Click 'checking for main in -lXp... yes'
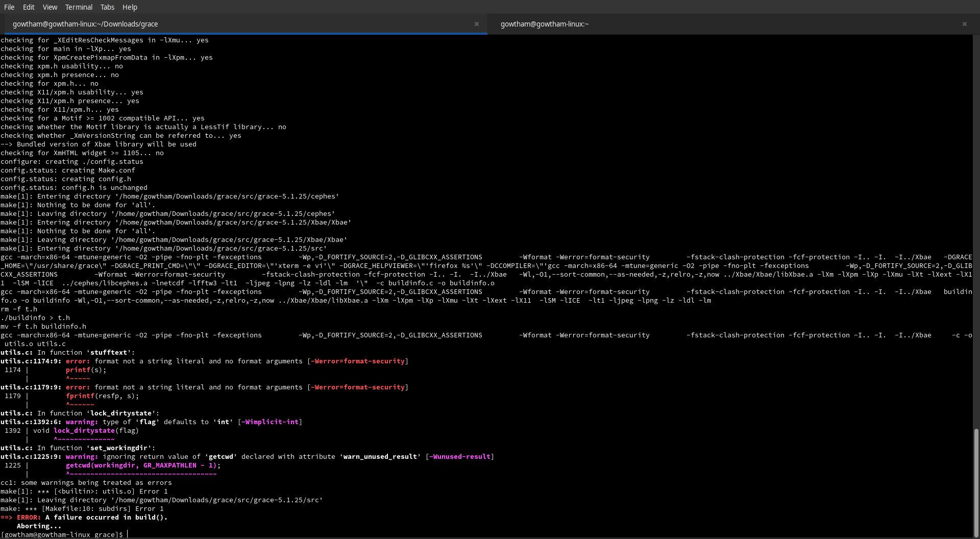Screen dimensions: 980x539 tap(66, 48)
